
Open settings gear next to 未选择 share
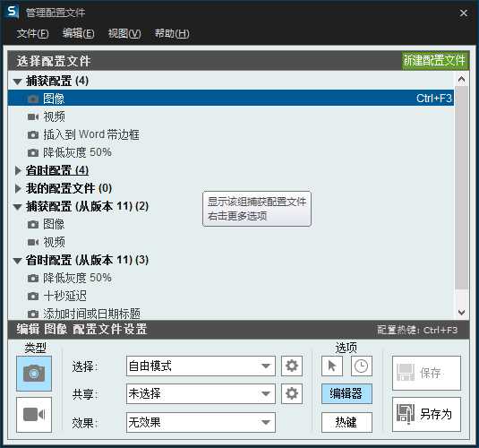pos(292,393)
